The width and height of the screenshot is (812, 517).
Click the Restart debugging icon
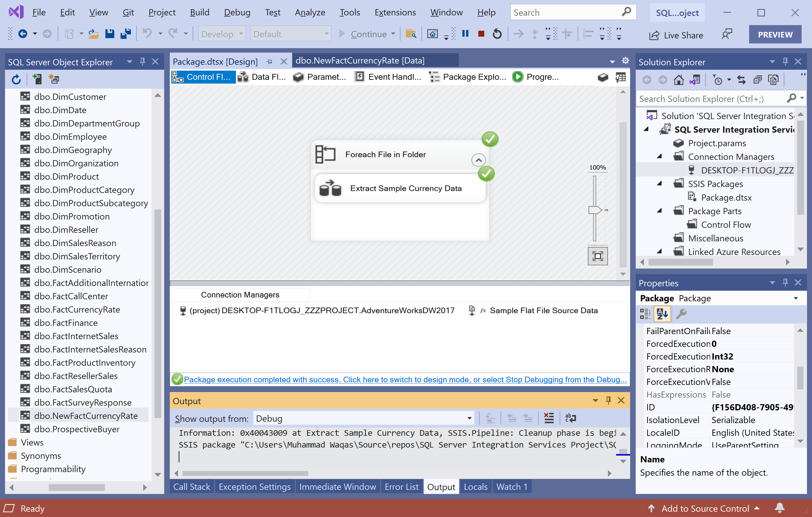(x=497, y=34)
